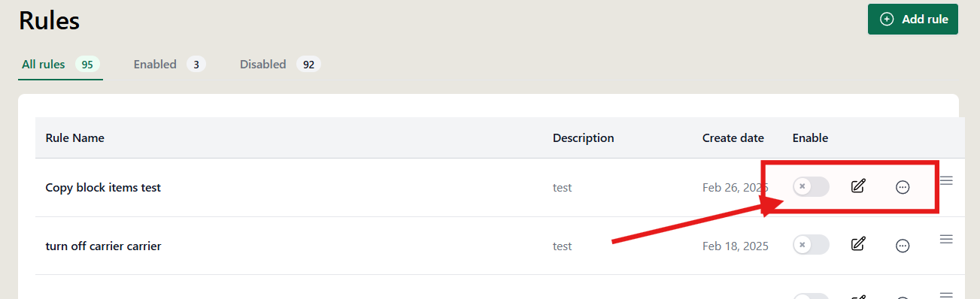Select the Feb 18, 2025 create date cell
The image size is (980, 299).
(736, 246)
